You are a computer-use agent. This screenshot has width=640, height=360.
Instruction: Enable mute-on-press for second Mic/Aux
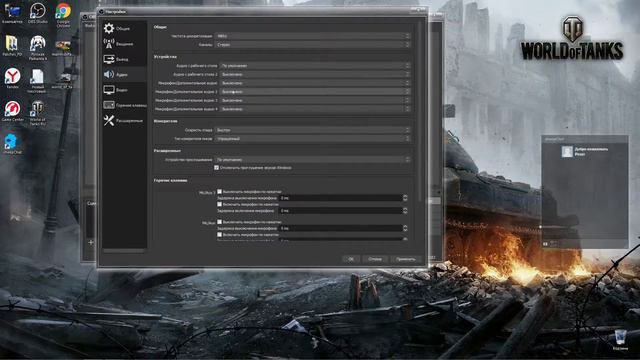pyautogui.click(x=220, y=222)
